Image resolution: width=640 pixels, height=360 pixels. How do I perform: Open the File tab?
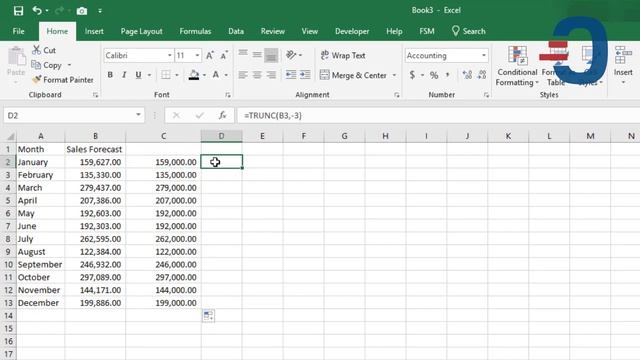pos(18,31)
